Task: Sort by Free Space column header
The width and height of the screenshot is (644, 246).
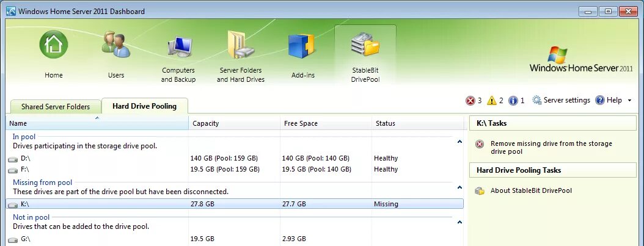Action: tap(326, 123)
